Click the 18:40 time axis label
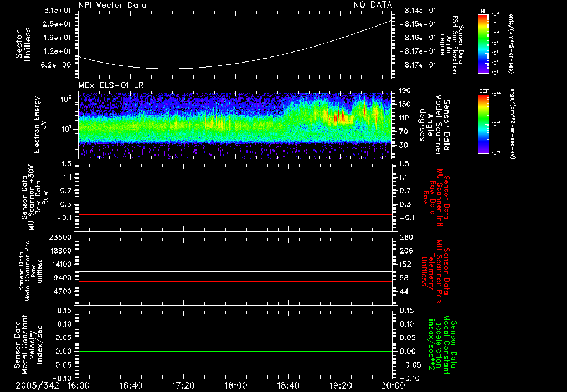This screenshot has width=567, height=392. click(x=288, y=385)
